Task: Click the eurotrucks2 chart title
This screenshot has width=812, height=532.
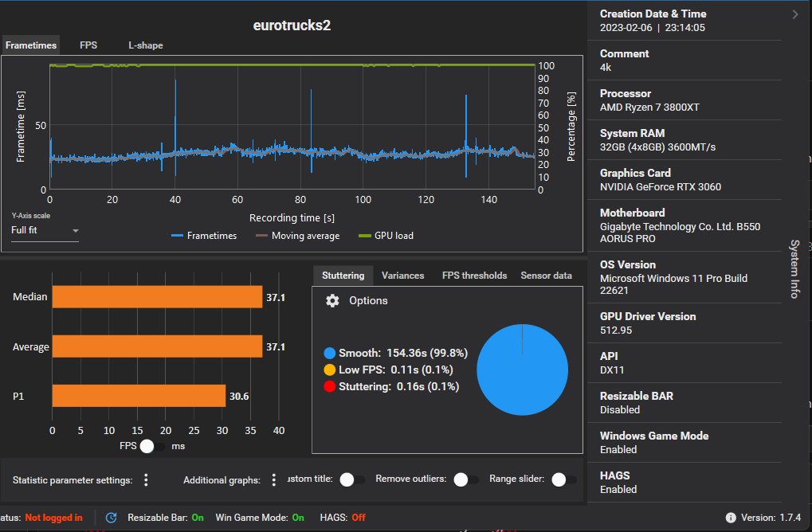Action: tap(292, 25)
